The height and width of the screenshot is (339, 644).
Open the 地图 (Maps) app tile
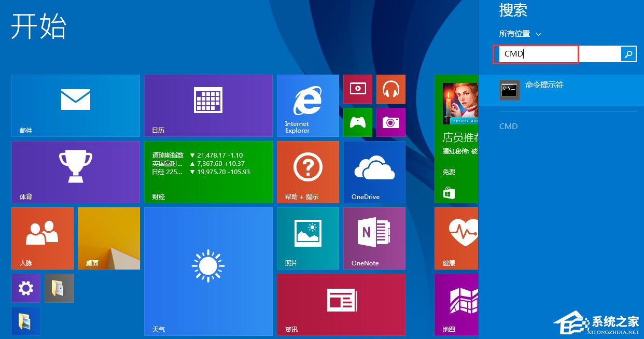pyautogui.click(x=455, y=304)
